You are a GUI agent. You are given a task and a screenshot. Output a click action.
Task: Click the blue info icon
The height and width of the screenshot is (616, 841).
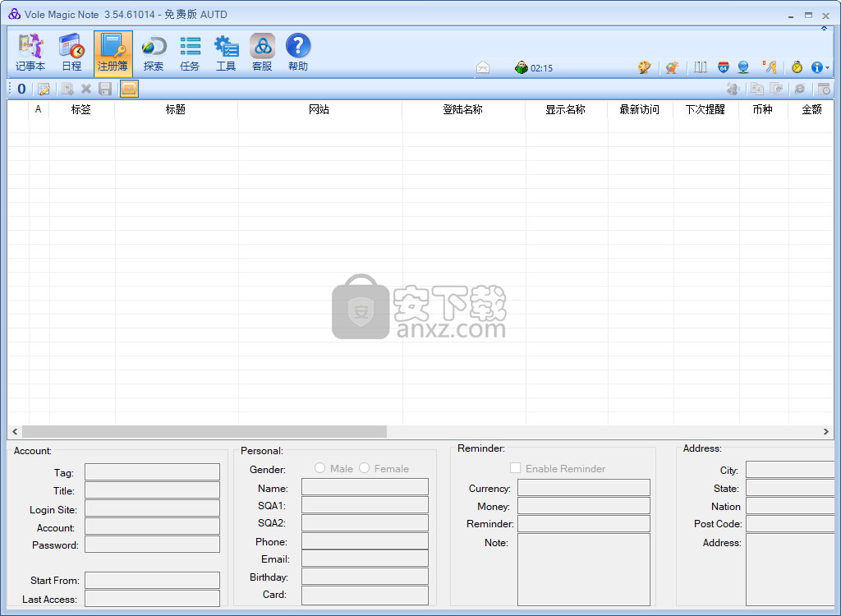click(816, 67)
